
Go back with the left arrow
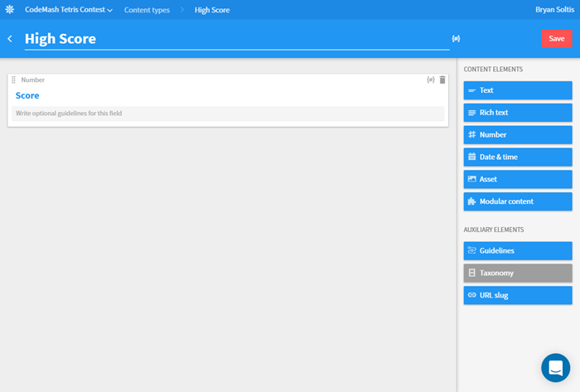click(10, 38)
